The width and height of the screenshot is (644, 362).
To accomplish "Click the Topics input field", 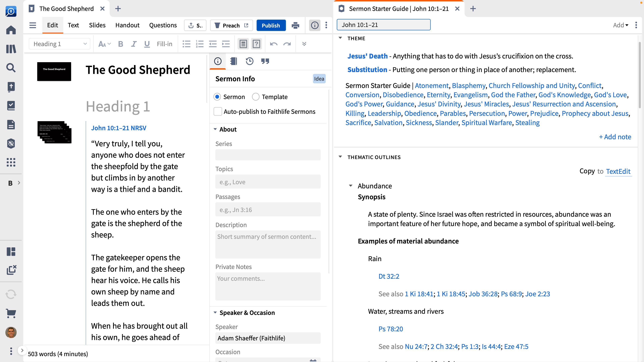I will click(x=268, y=182).
